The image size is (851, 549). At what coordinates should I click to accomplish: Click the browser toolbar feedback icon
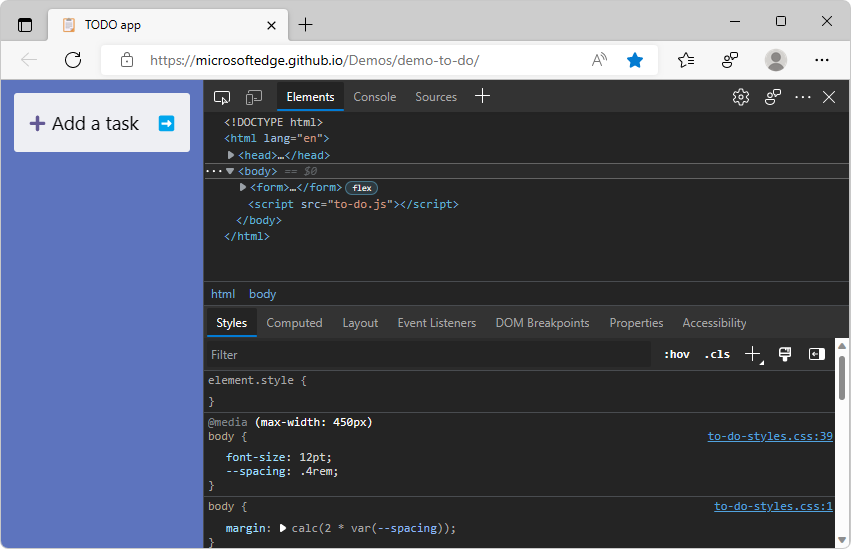[x=730, y=60]
